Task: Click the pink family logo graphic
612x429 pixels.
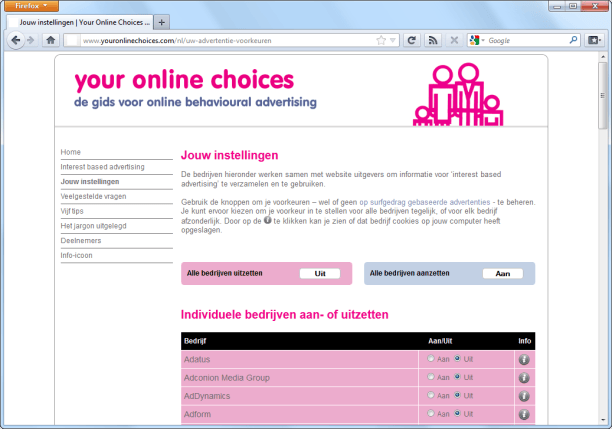Action: 458,94
